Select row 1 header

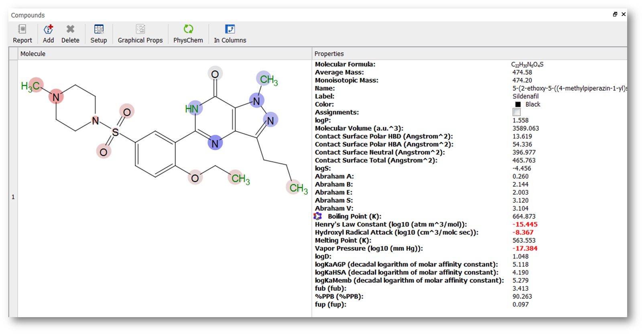point(13,197)
